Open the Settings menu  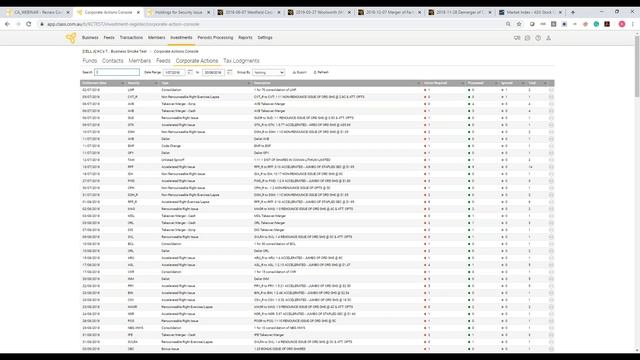coord(265,38)
